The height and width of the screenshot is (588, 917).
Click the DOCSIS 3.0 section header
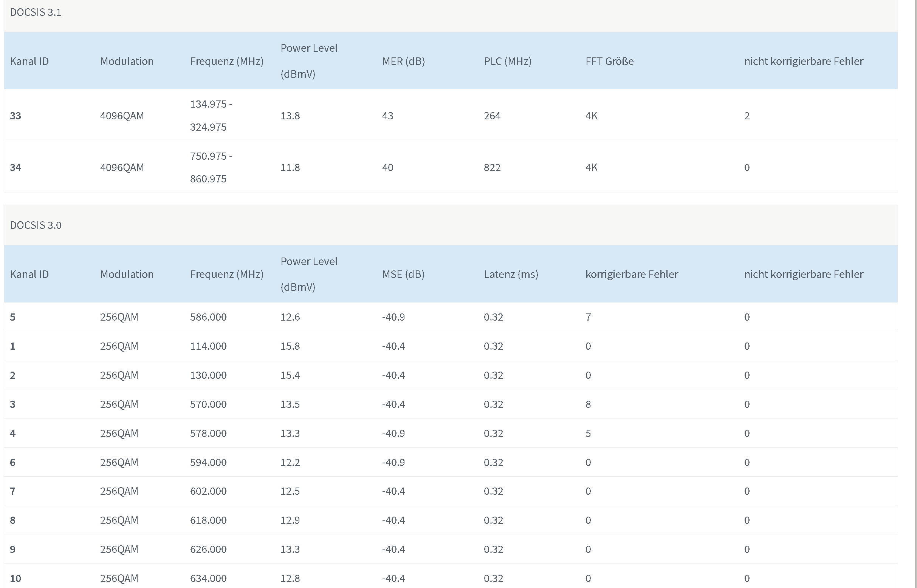point(36,225)
